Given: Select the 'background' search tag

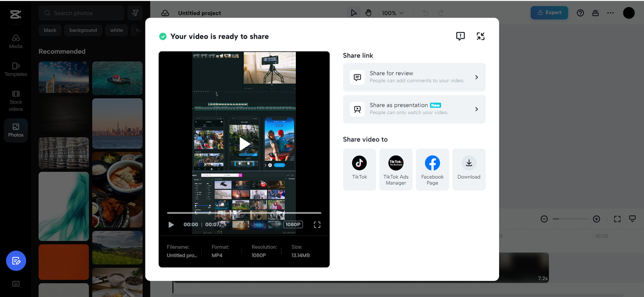Looking at the screenshot, I should click(83, 30).
